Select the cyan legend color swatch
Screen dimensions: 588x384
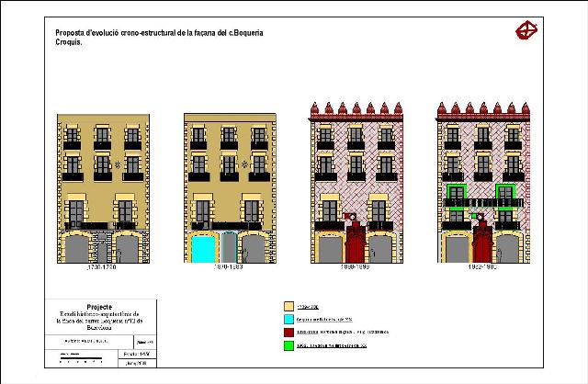288,319
